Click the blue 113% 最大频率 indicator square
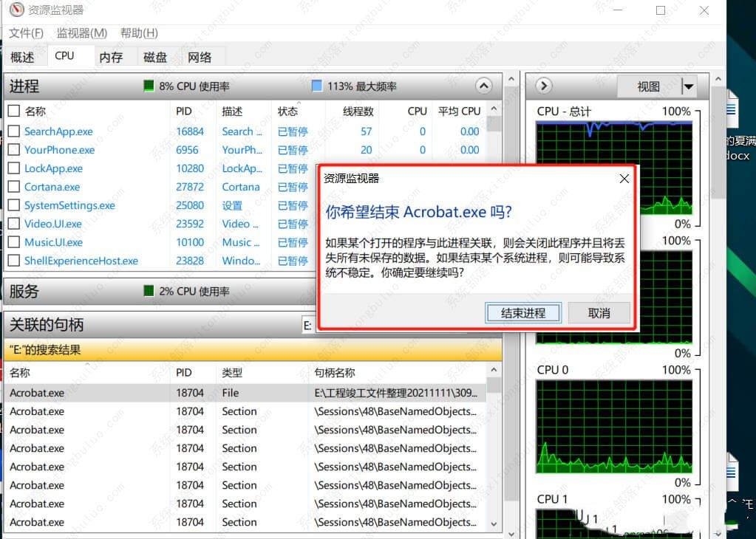This screenshot has width=756, height=539. 317,86
